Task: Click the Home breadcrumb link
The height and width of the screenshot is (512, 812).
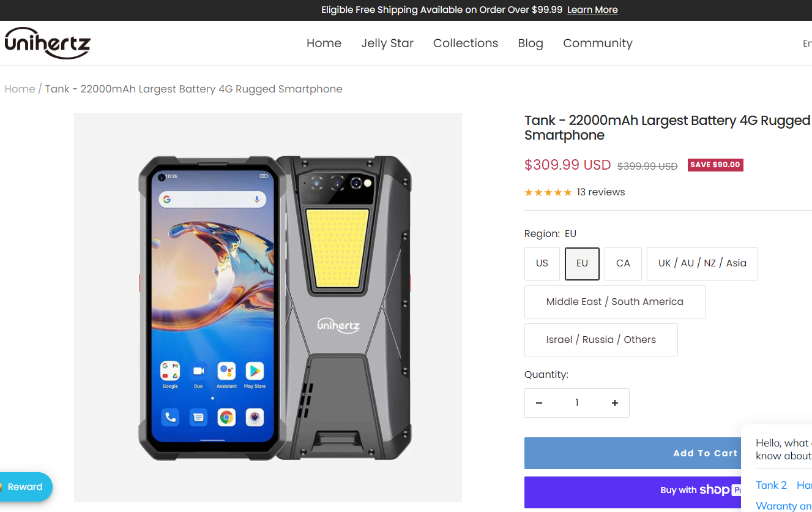Action: [x=20, y=89]
